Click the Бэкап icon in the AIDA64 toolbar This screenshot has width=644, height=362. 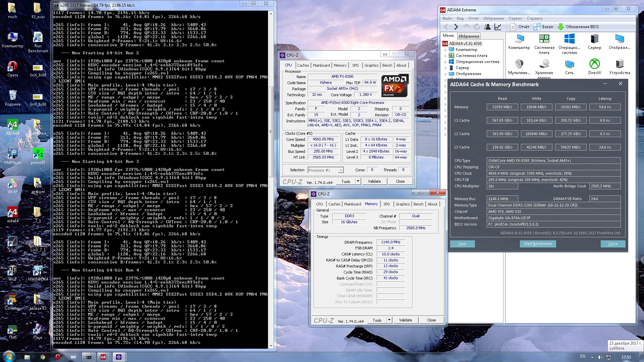pyautogui.click(x=537, y=27)
